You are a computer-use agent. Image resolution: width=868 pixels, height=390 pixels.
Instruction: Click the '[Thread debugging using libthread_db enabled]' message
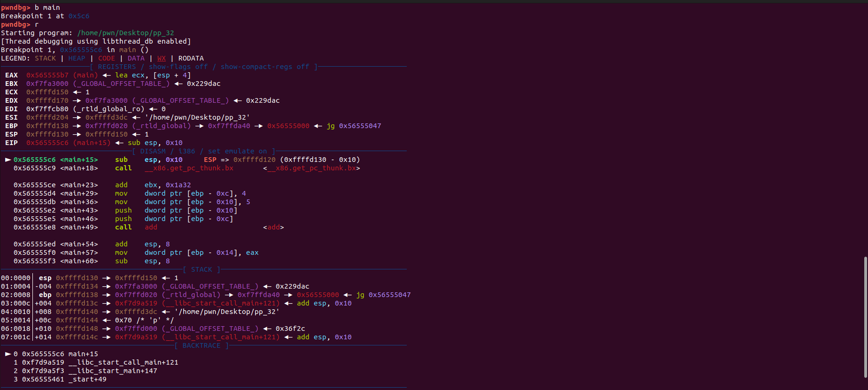(x=96, y=41)
